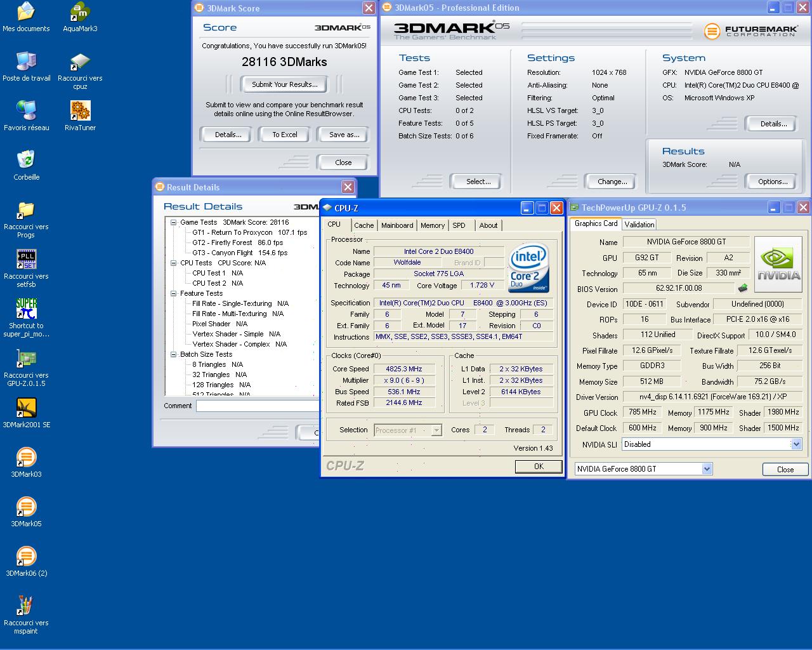Click the Futuremark Corporation logo

coord(750,31)
